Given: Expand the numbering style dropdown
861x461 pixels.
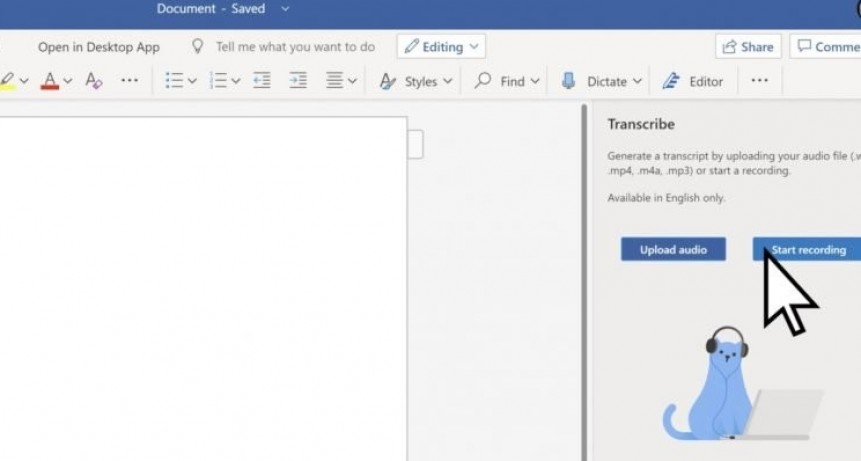Looking at the screenshot, I should 236,81.
